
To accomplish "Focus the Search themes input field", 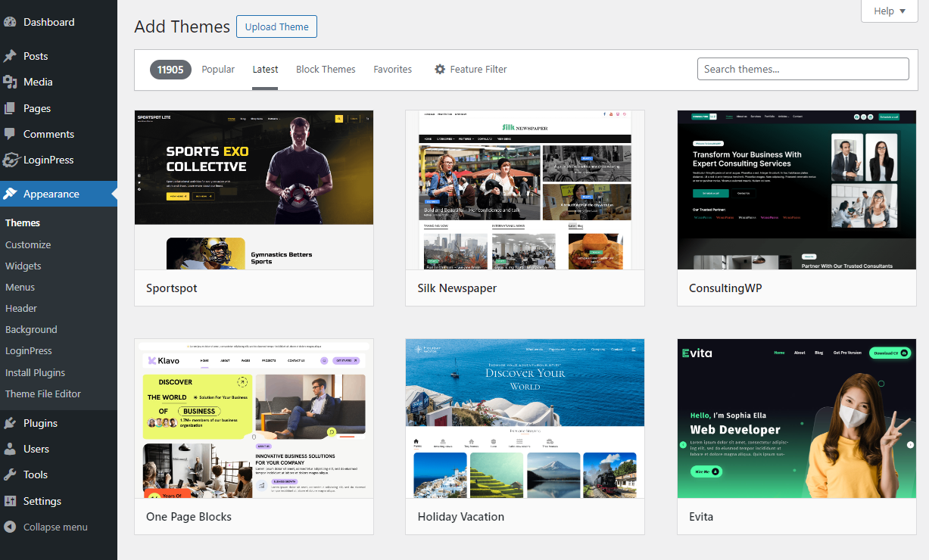I will click(x=803, y=69).
